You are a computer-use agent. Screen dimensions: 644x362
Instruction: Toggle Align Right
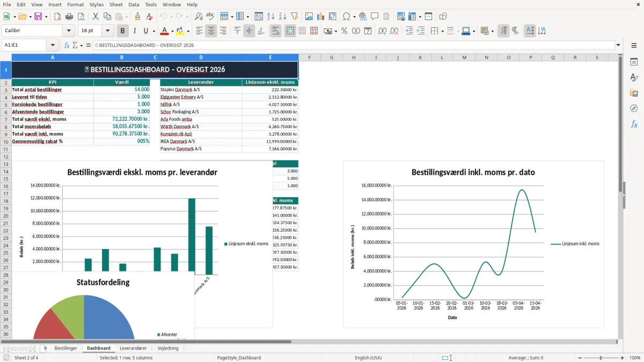[223, 31]
